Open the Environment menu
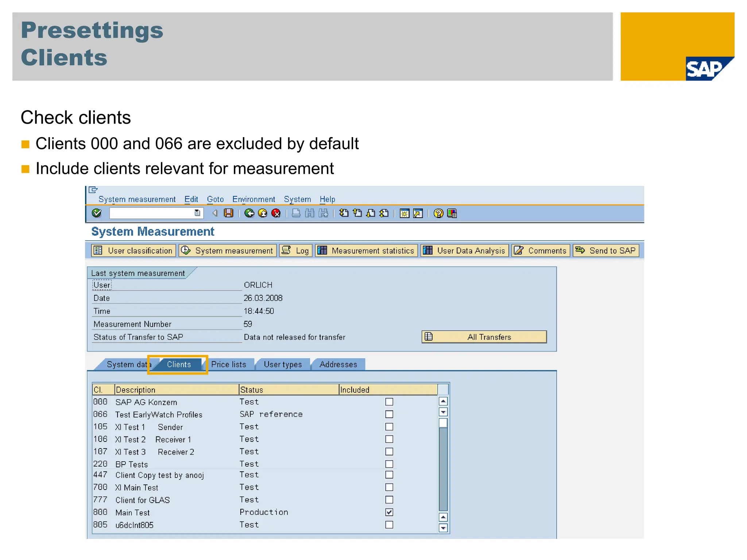 (x=253, y=199)
